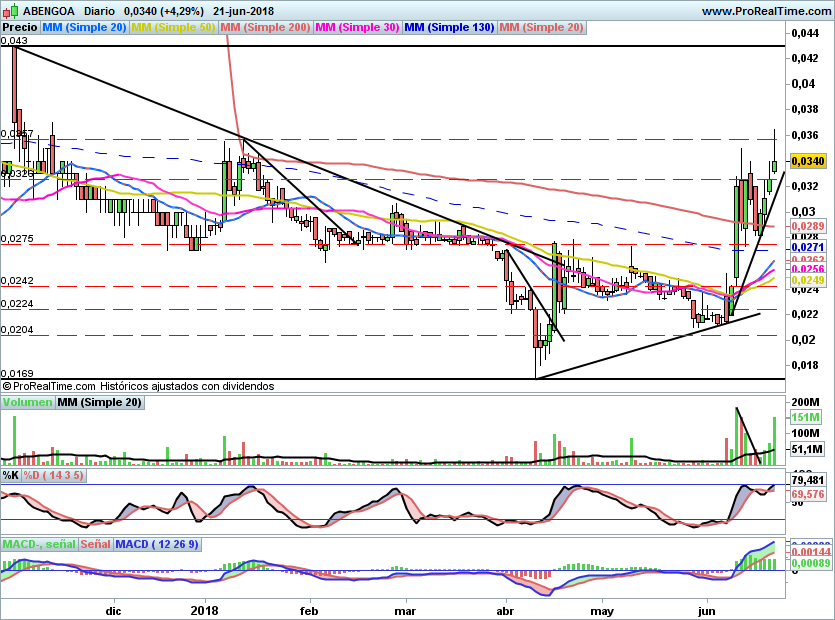835x620 pixels.
Task: Select the magenta MM (Simple 30) label
Action: coord(357,27)
